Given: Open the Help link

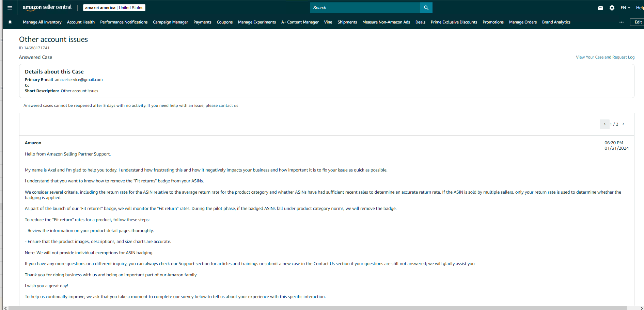Looking at the screenshot, I should 640,7.
